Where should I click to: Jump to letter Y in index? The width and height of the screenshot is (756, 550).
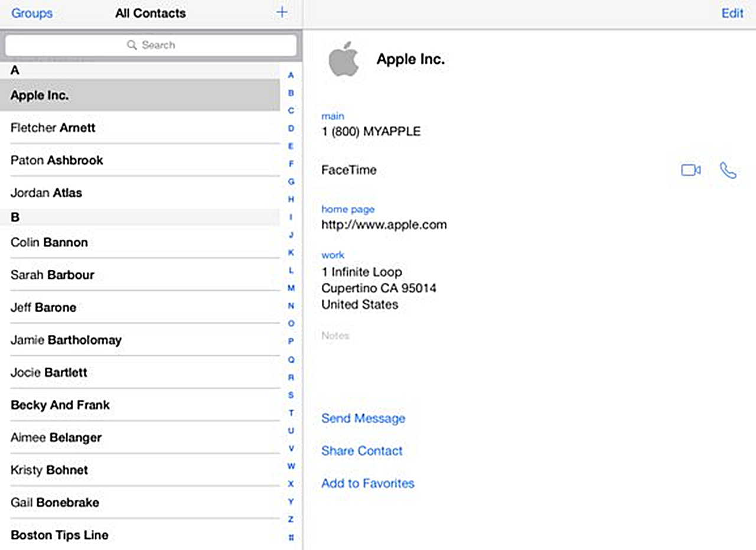pos(291,502)
